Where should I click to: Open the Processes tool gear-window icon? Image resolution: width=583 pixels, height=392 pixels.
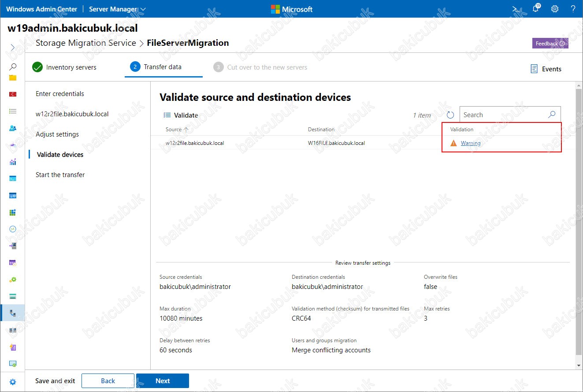point(13,195)
